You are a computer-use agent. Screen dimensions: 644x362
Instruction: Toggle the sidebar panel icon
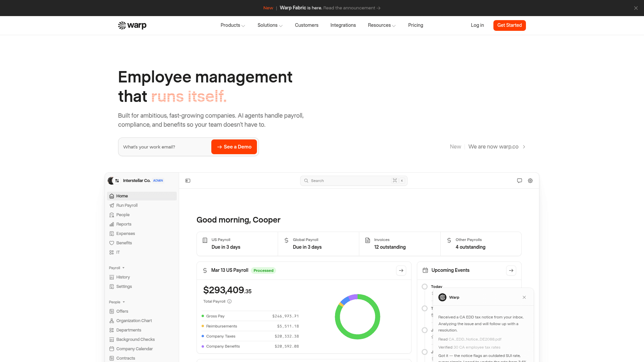pyautogui.click(x=188, y=181)
